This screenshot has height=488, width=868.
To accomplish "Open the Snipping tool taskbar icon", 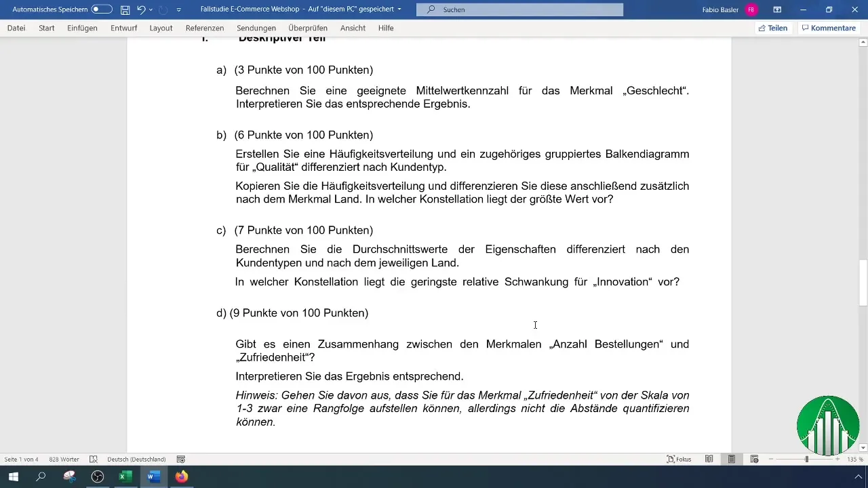I will tap(69, 476).
